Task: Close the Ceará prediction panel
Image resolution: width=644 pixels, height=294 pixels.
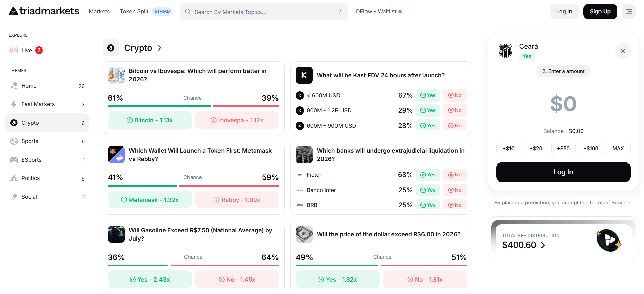Action: pos(623,51)
